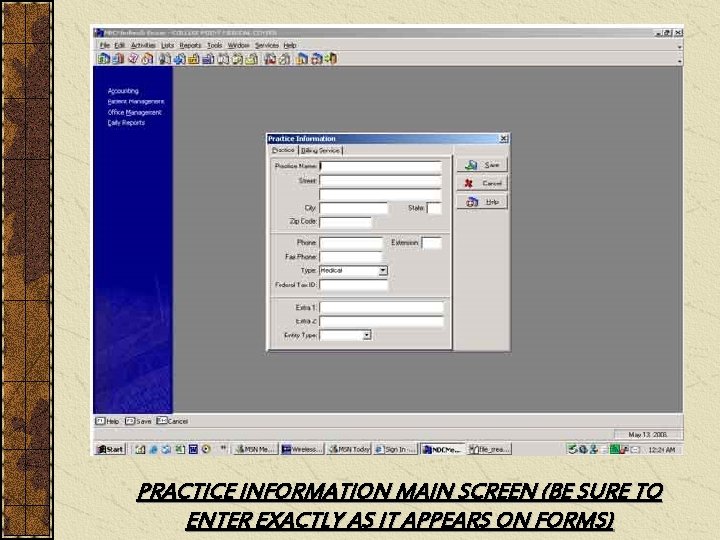Viewport: 720px width, 540px height.
Task: Open Patient Management in the sidebar
Action: coord(135,101)
